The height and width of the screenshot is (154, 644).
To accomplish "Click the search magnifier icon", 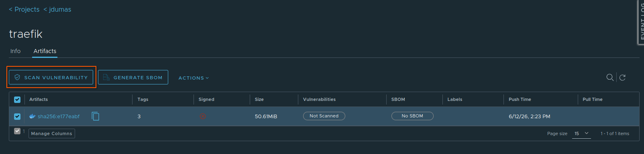I will click(610, 77).
